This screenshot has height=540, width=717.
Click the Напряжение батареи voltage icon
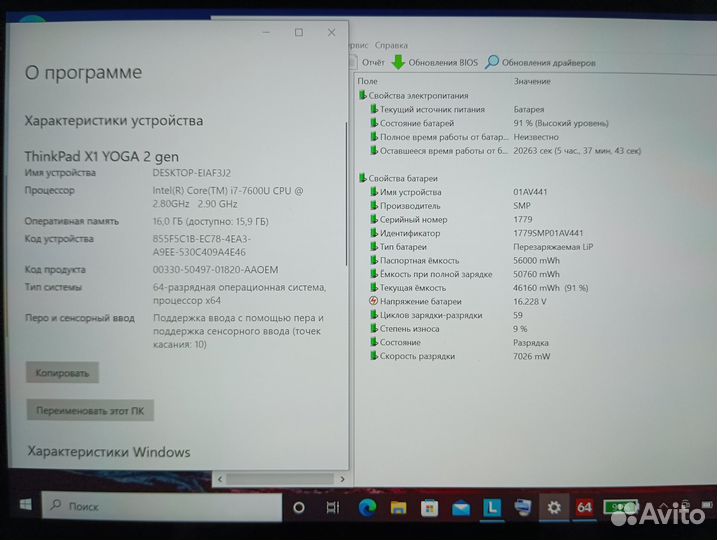(x=373, y=301)
